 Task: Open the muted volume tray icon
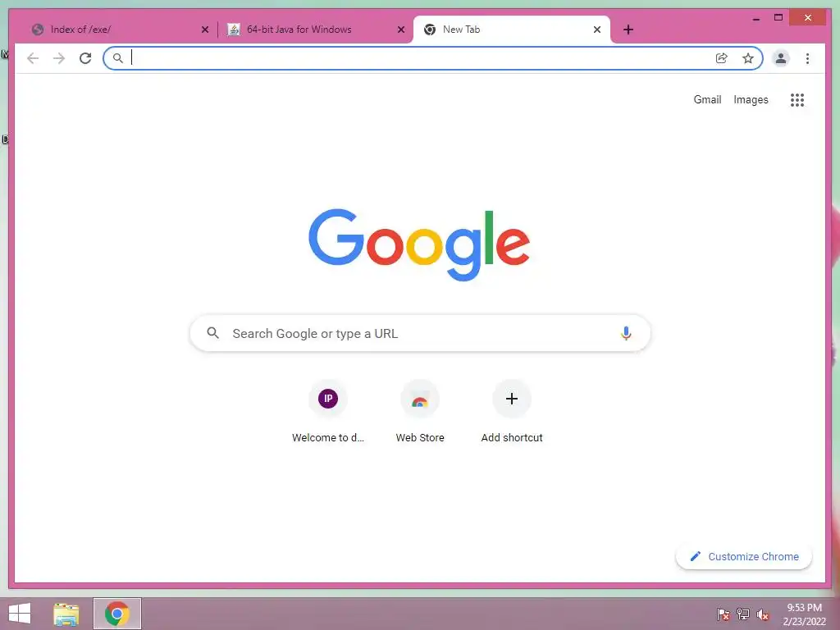pyautogui.click(x=762, y=614)
